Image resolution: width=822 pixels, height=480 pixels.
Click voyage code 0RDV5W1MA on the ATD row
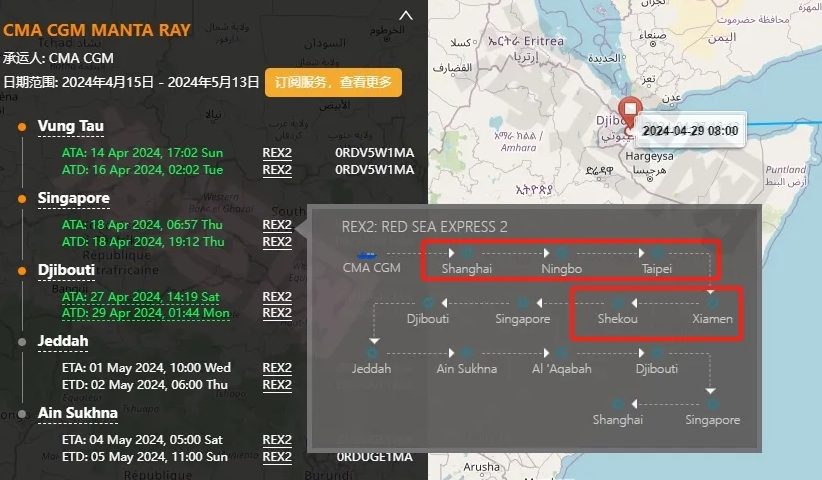coord(374,170)
